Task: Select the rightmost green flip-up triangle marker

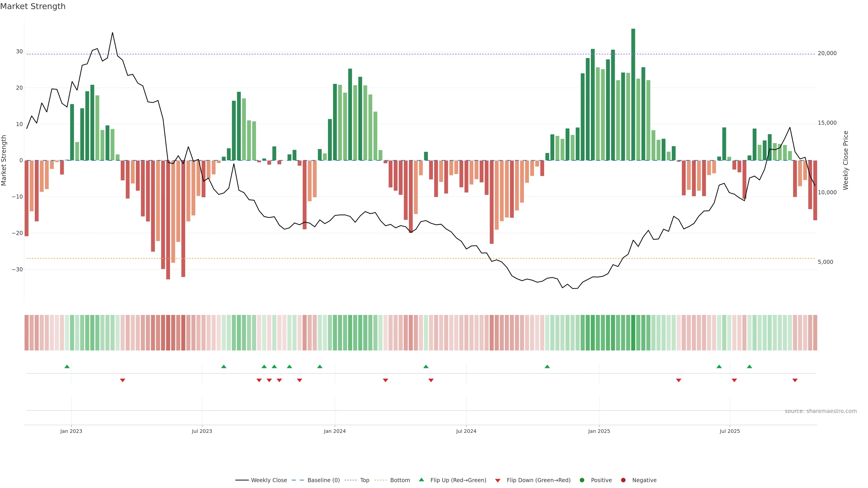Action: (749, 366)
